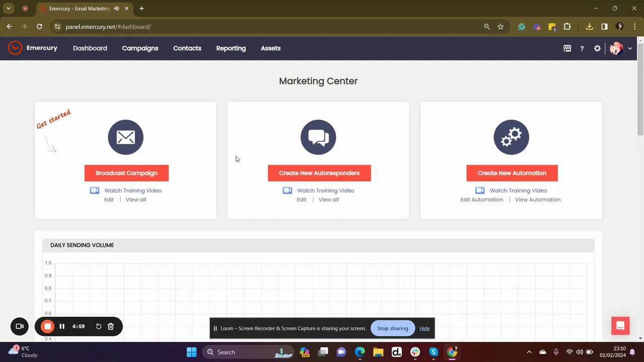Delete the Loom recording with trash icon
Viewport: 644px width, 362px height.
click(x=111, y=326)
